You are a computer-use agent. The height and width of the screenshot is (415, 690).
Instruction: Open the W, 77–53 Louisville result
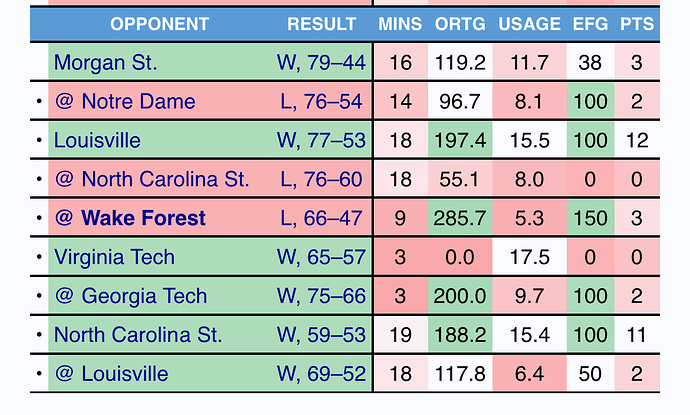point(321,140)
